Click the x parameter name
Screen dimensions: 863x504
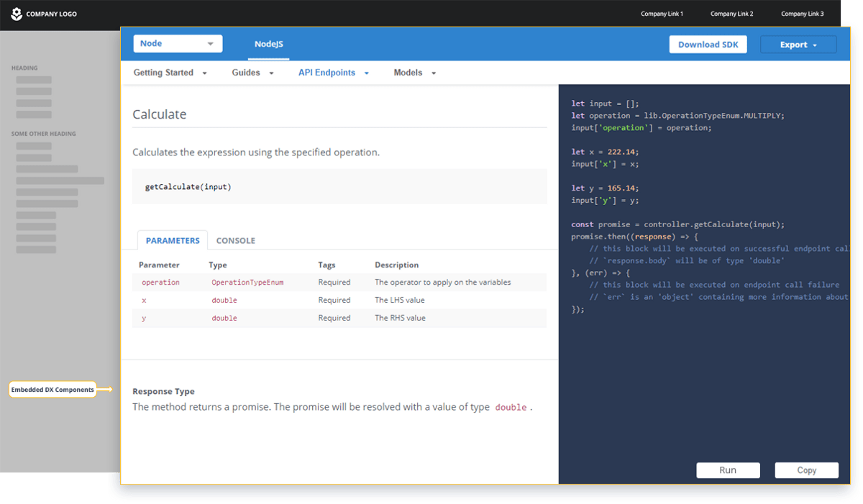coord(144,301)
